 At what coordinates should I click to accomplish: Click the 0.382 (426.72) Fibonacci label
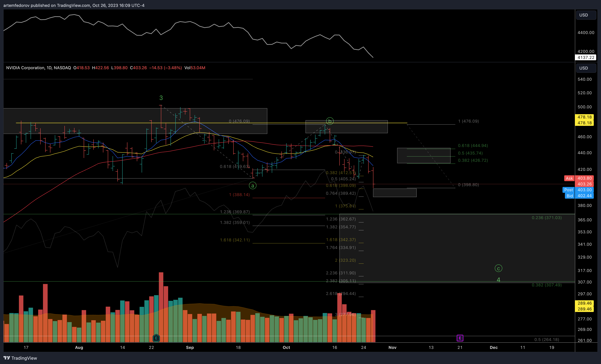(x=473, y=160)
